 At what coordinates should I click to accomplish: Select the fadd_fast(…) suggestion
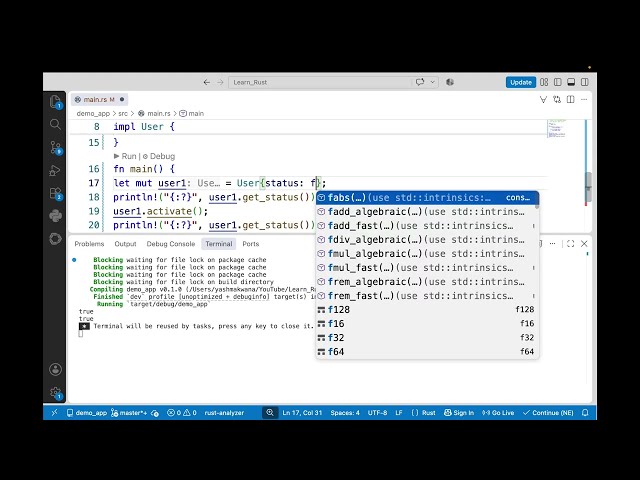click(x=427, y=226)
